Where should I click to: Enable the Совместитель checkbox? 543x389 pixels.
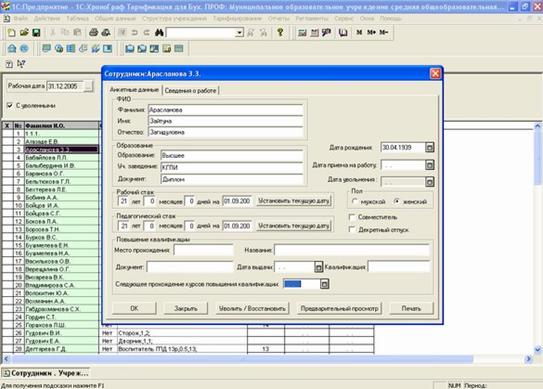tap(352, 217)
